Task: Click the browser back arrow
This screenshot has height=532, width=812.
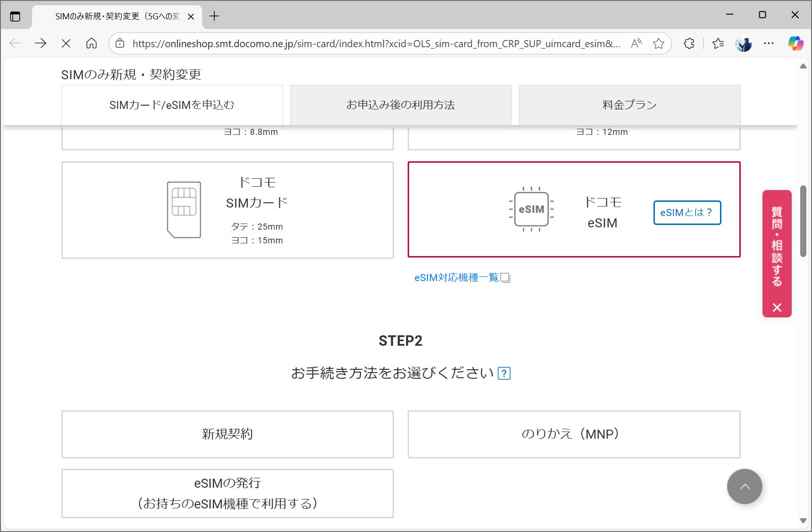Action: tap(15, 43)
